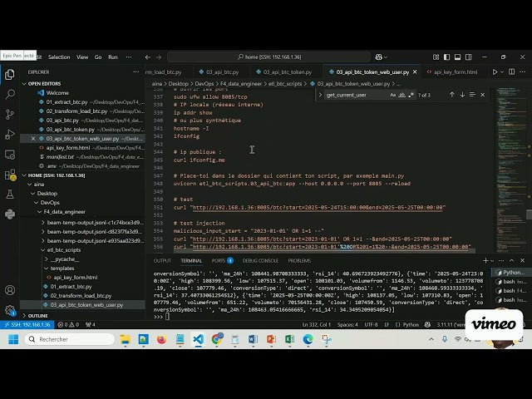The height and width of the screenshot is (399, 532).
Task: Close the find widget
Action: point(482,95)
